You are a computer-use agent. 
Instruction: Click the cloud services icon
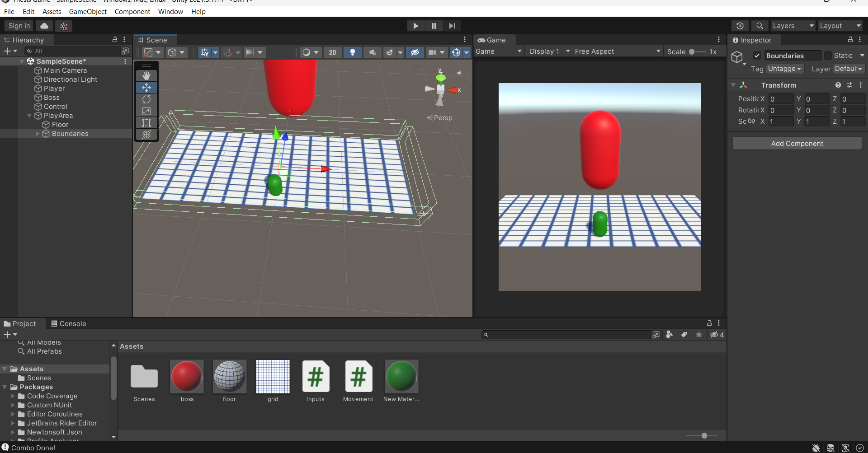44,26
